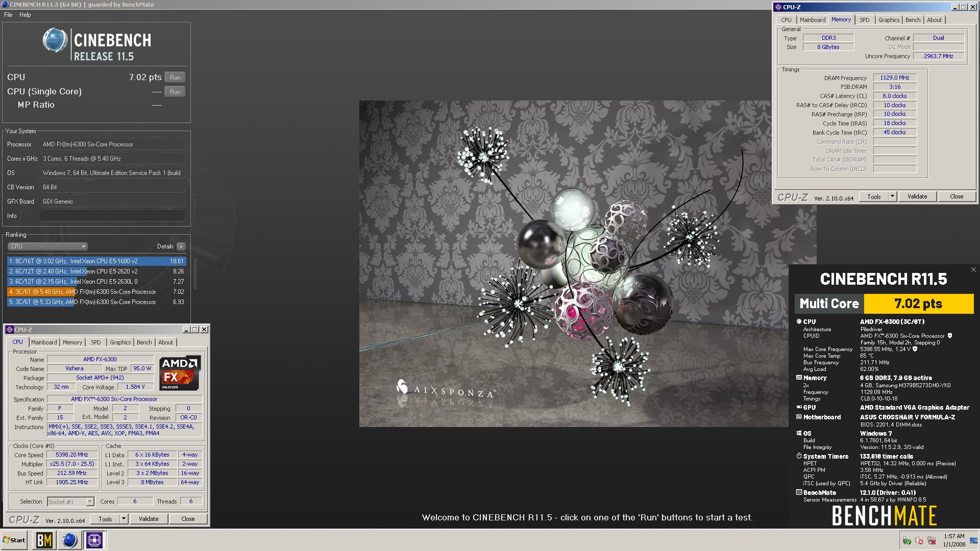
Task: Open About tab in upper-right CPU-Z window
Action: (935, 20)
